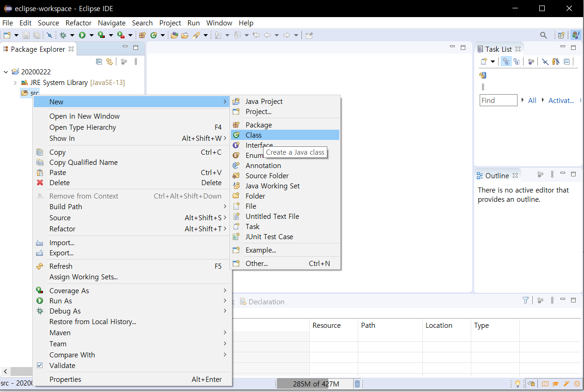Select Class from the New submenu
The width and height of the screenshot is (584, 392).
(285, 135)
